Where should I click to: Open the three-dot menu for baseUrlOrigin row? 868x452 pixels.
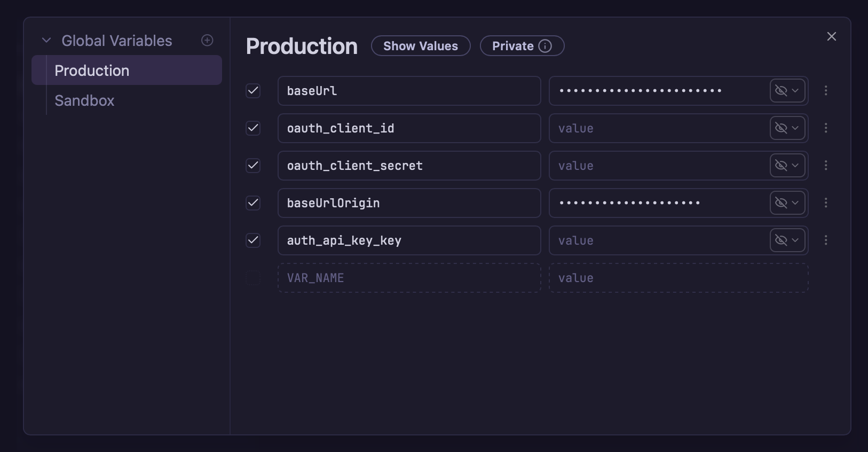(x=826, y=203)
